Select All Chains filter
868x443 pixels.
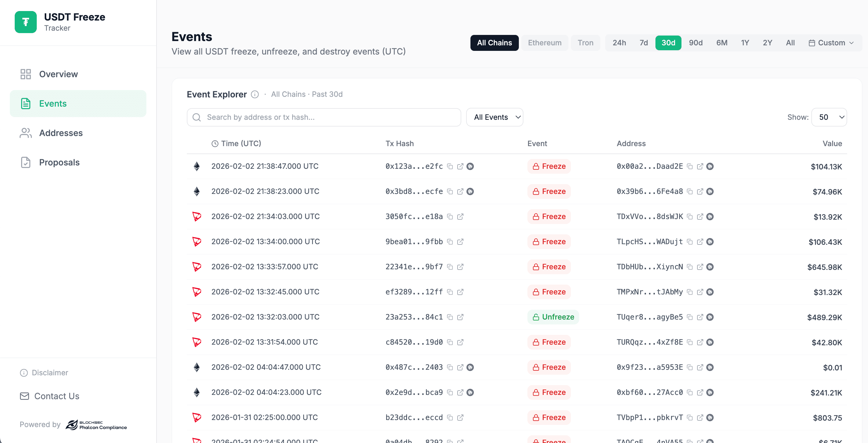[x=494, y=43]
